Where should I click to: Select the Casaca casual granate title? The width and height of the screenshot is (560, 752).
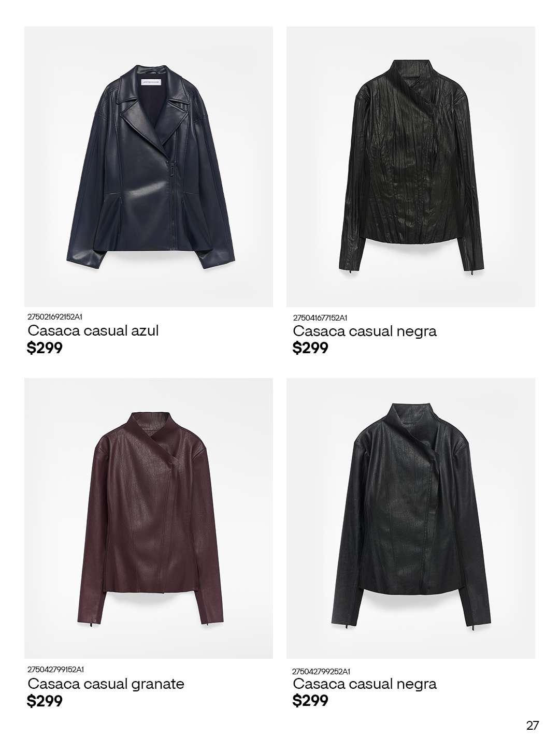click(x=106, y=684)
